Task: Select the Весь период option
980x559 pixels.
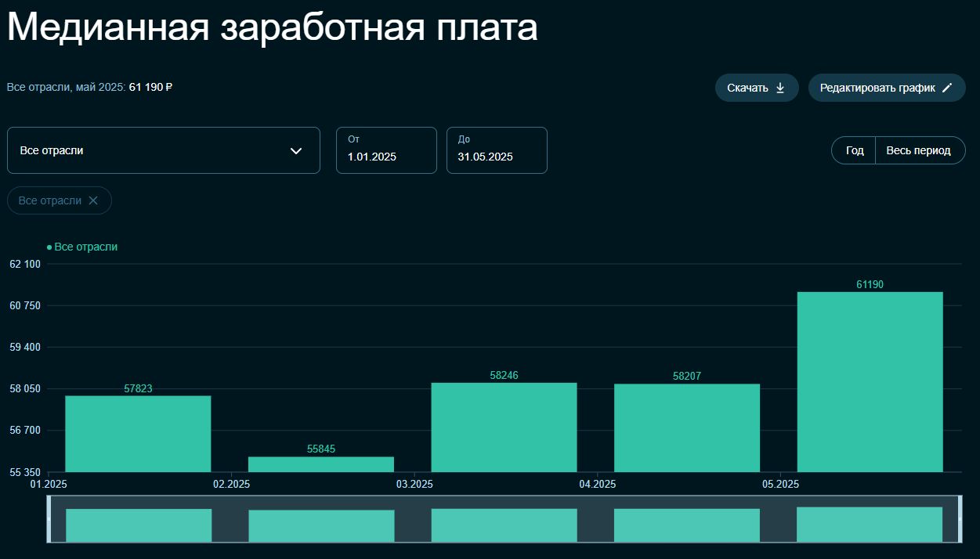Action: [x=919, y=150]
